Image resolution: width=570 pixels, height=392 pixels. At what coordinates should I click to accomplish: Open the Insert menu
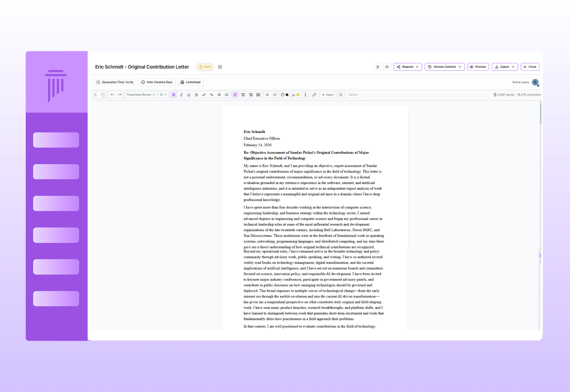coord(328,95)
